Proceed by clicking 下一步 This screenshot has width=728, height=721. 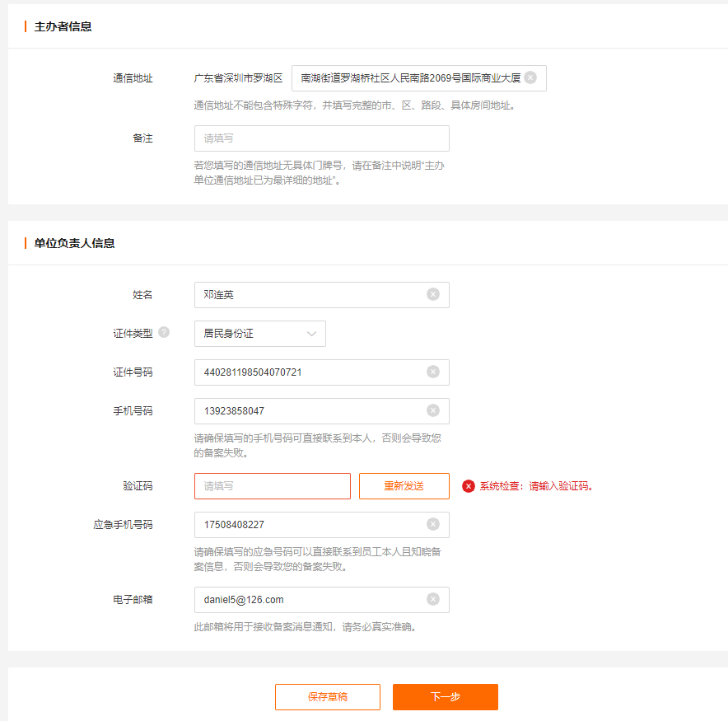point(445,697)
